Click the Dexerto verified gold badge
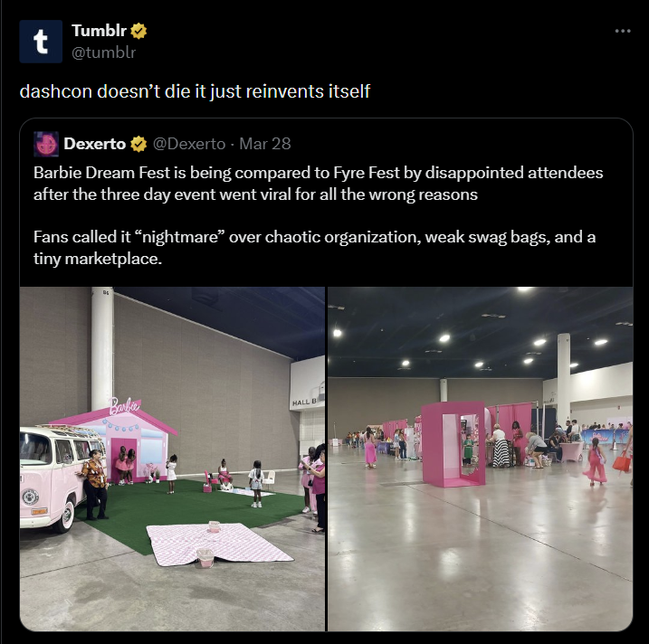 pos(138,144)
